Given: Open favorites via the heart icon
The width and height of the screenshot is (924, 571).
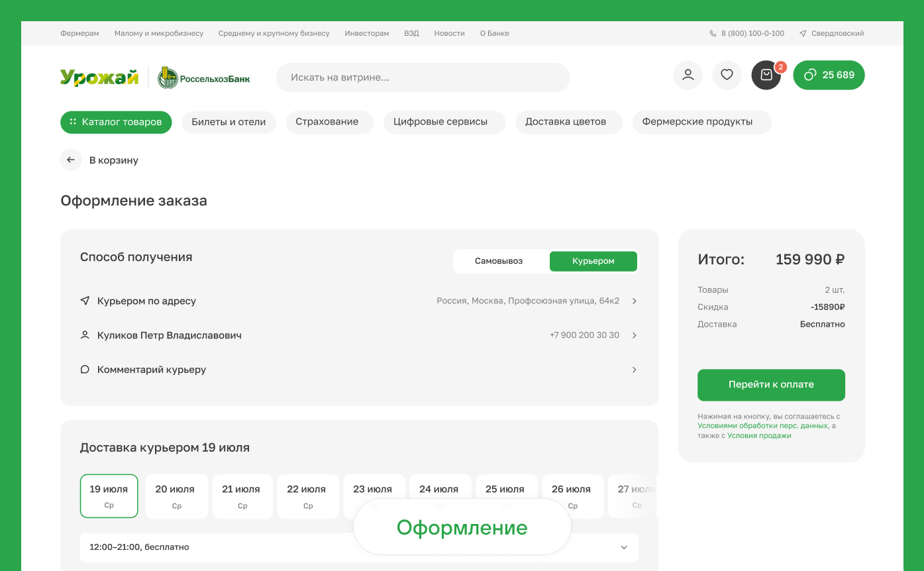Looking at the screenshot, I should coord(727,75).
